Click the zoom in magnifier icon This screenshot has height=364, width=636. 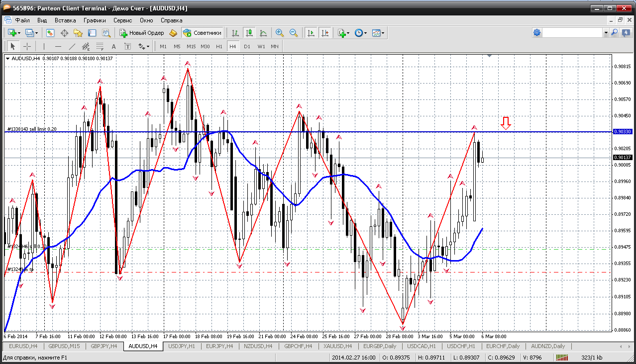(280, 33)
